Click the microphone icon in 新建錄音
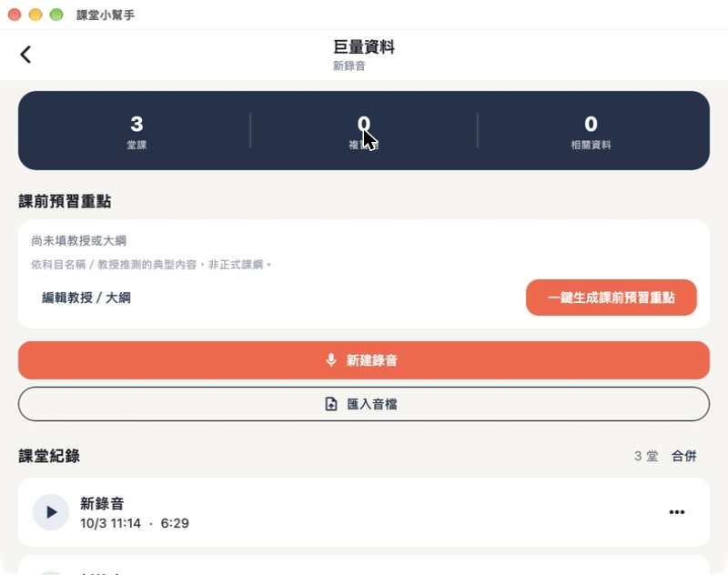The width and height of the screenshot is (728, 575). point(331,360)
